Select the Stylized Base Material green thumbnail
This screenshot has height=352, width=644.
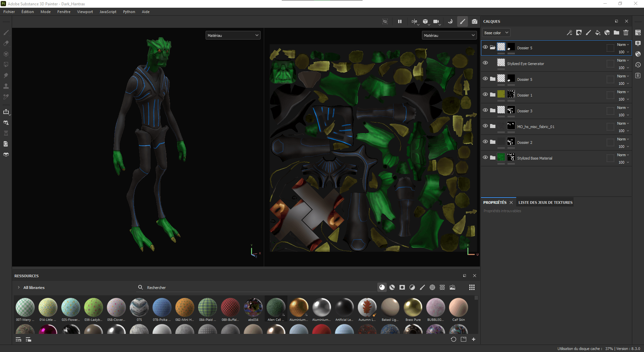point(501,157)
